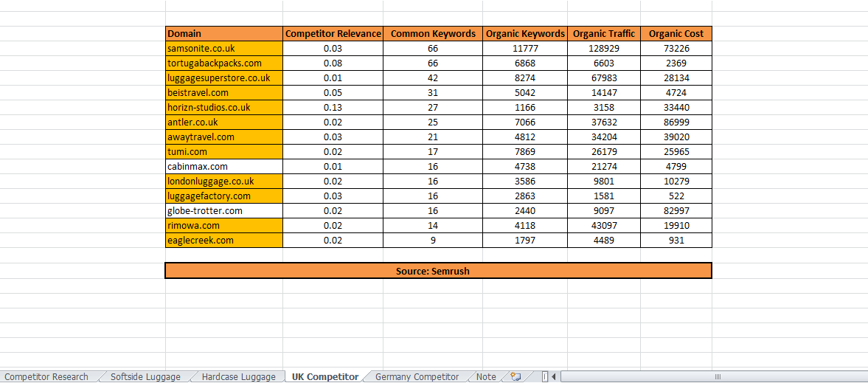Click the luggagesuperstore.co.uk cell
Screen dimensions: 868x383
(x=224, y=77)
